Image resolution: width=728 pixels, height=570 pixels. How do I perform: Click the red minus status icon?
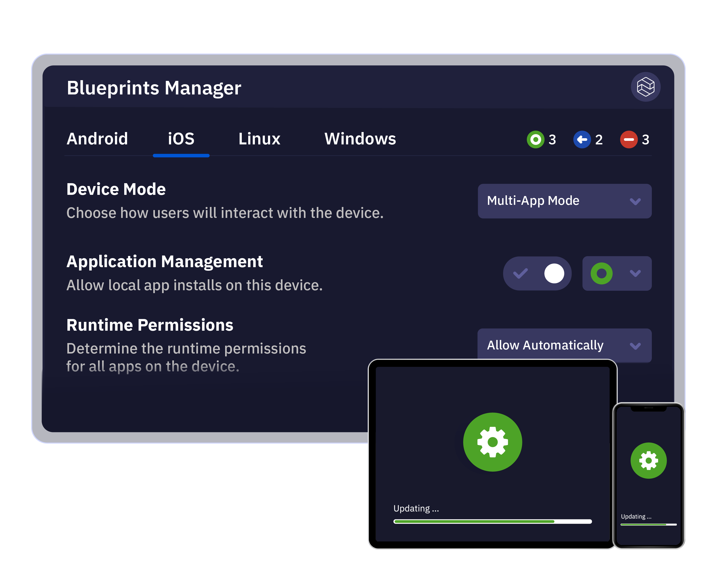tap(628, 139)
